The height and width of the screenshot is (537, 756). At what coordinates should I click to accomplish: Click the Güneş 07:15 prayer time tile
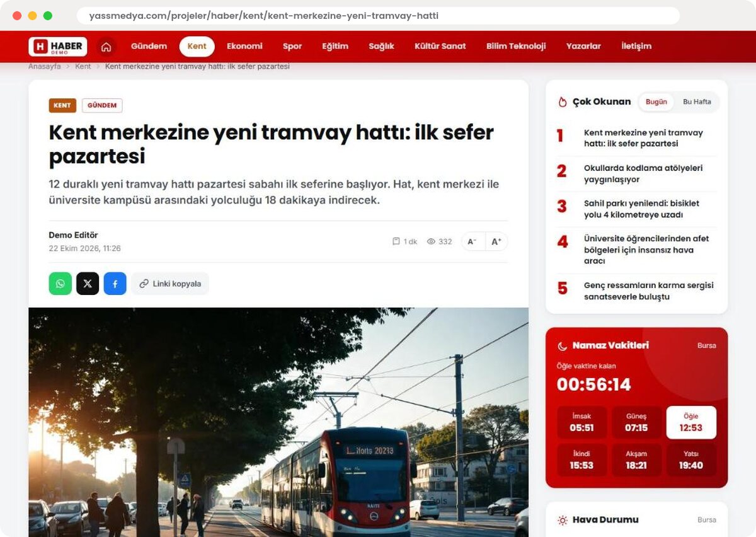[x=636, y=422]
